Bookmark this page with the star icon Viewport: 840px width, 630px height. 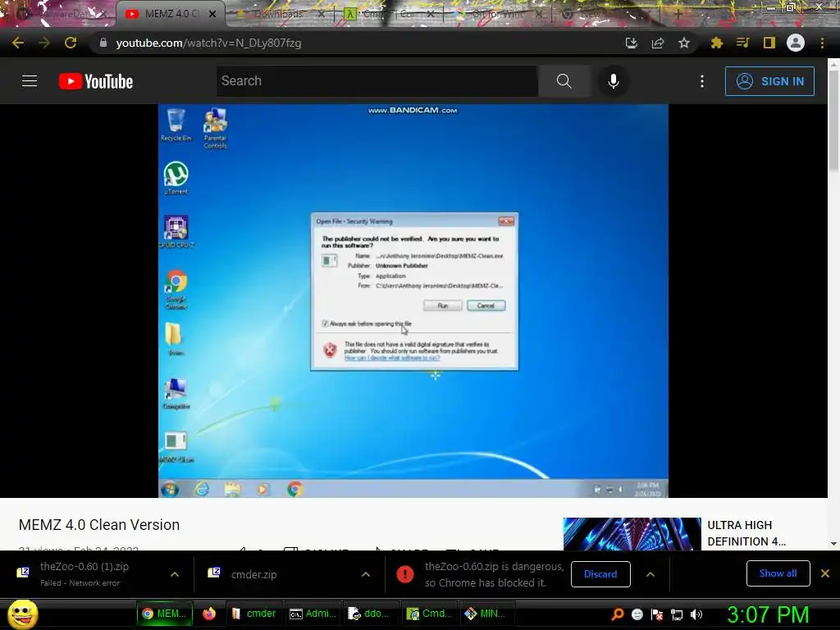click(684, 43)
